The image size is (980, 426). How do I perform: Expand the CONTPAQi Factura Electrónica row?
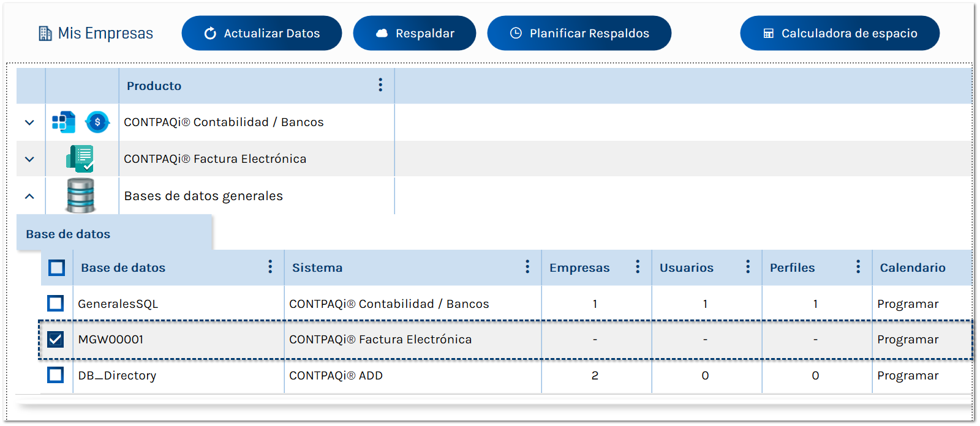pyautogui.click(x=29, y=159)
